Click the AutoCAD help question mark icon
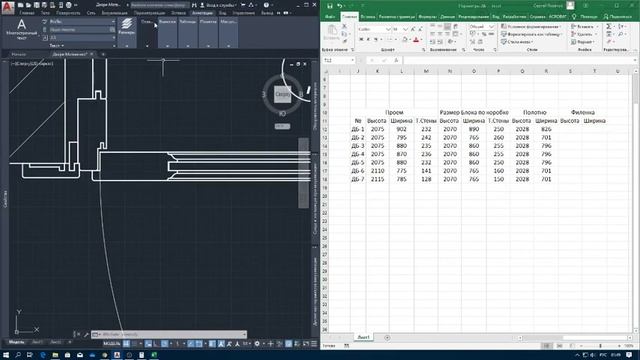This screenshot has width=640, height=360. point(266,5)
